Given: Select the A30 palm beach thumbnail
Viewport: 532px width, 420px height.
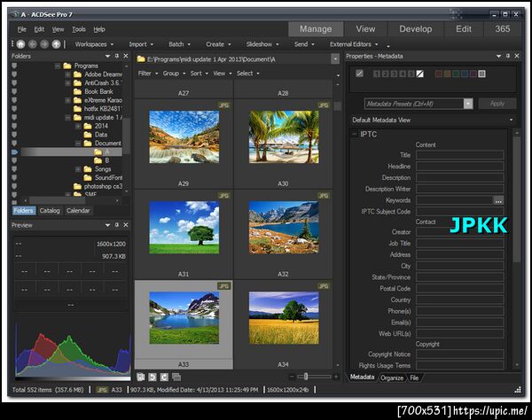Looking at the screenshot, I should pyautogui.click(x=284, y=137).
